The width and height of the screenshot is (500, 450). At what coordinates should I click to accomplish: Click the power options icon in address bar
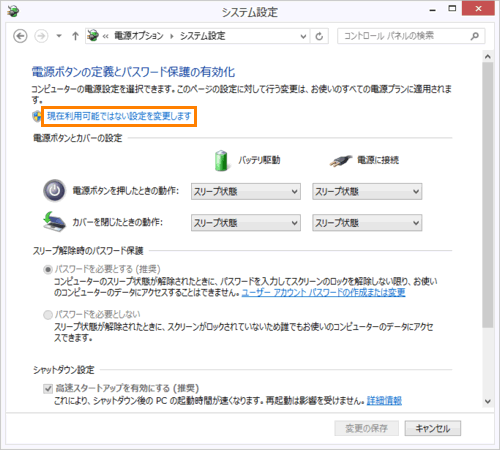coord(93,36)
